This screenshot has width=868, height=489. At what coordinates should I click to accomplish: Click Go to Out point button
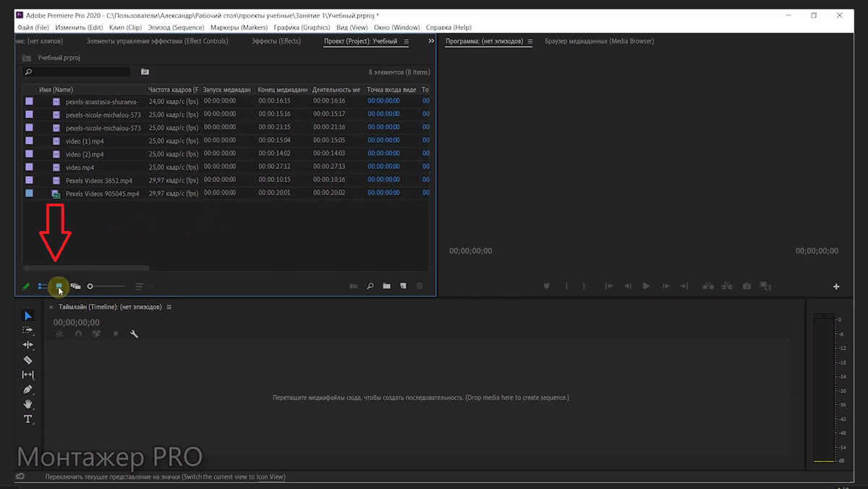point(684,286)
